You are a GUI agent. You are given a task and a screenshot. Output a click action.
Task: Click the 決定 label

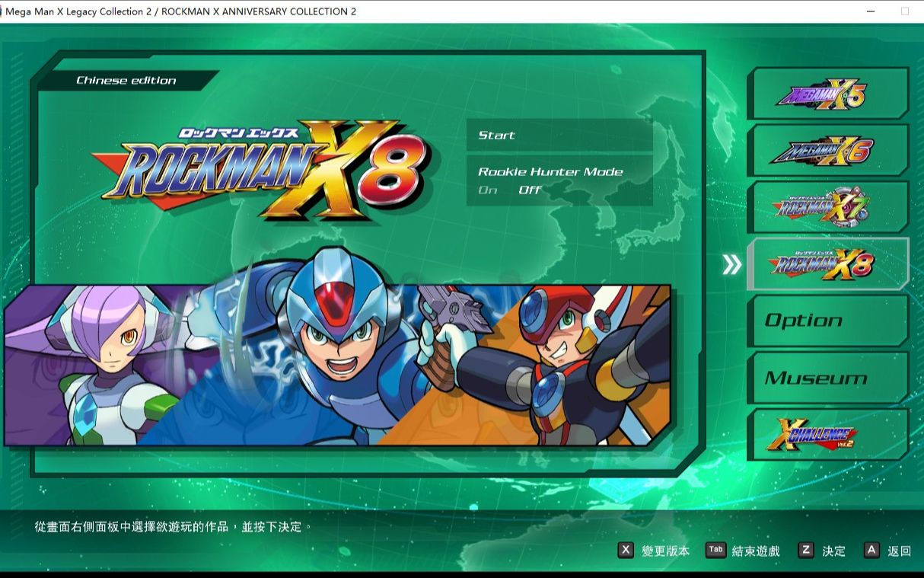coord(834,551)
